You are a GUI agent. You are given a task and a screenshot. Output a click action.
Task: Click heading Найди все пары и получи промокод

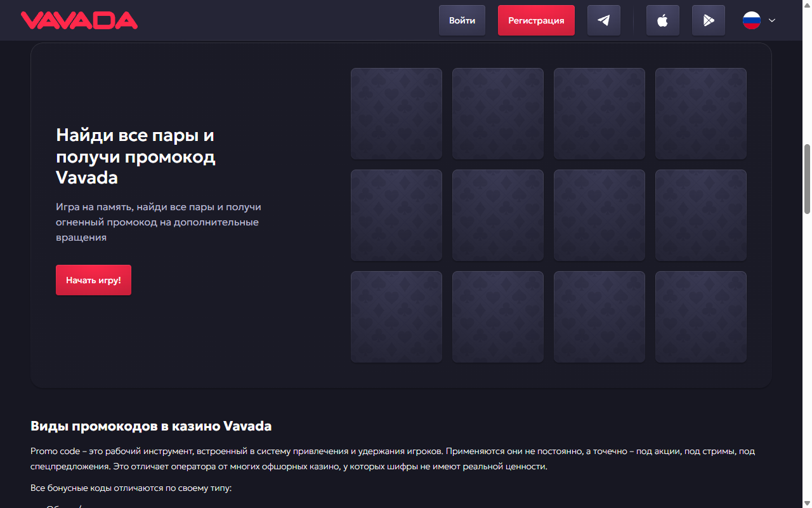tap(136, 156)
